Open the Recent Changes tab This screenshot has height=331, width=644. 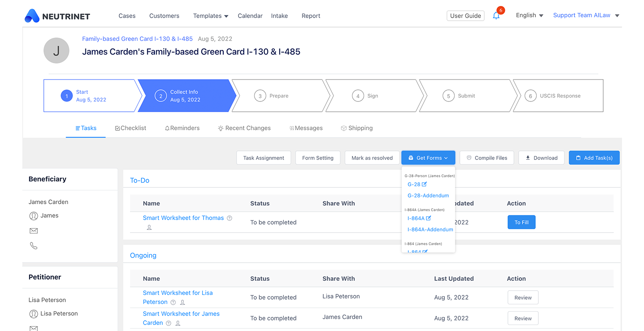(244, 128)
